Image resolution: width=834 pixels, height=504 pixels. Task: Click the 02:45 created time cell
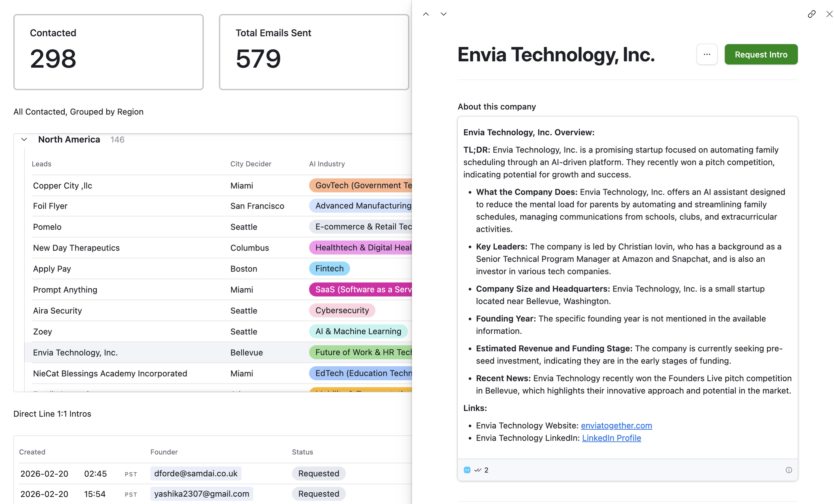pyautogui.click(x=95, y=474)
